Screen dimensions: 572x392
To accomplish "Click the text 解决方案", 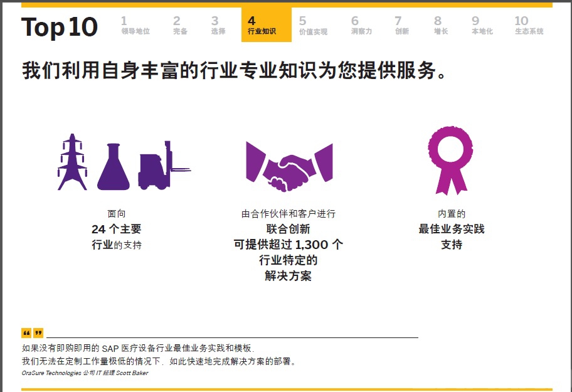I will pos(288,276).
